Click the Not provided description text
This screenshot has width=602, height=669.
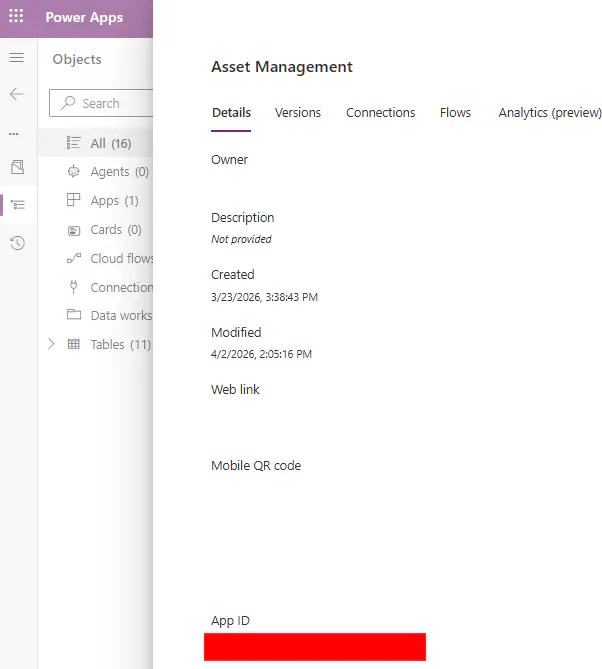(x=241, y=239)
